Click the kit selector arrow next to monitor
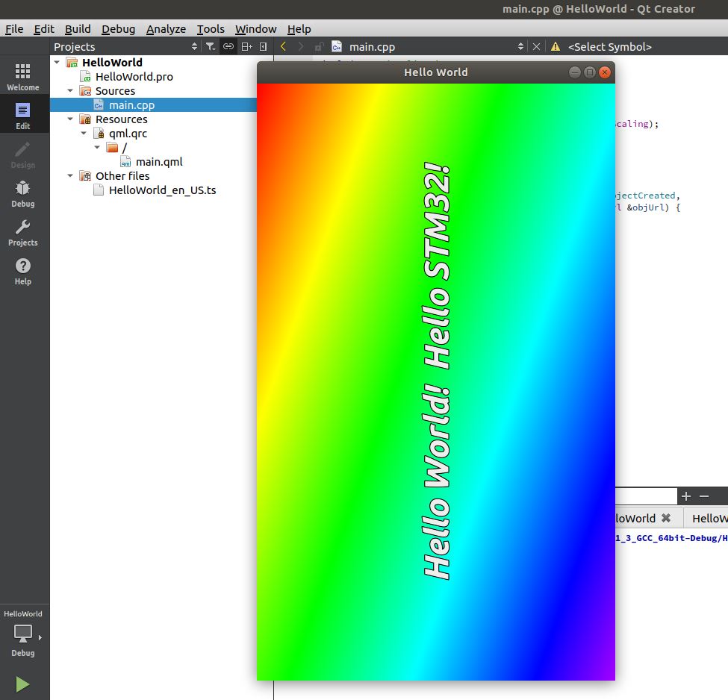 (x=40, y=637)
